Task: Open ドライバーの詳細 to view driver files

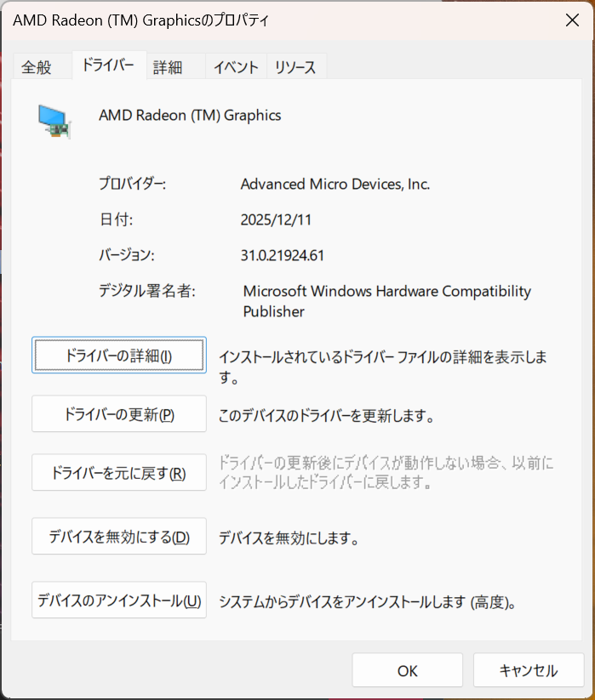Action: pos(119,356)
